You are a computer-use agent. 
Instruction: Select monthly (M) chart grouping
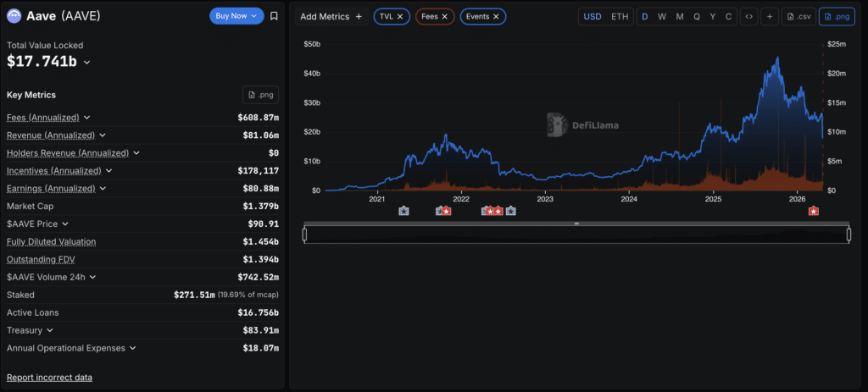pos(680,17)
